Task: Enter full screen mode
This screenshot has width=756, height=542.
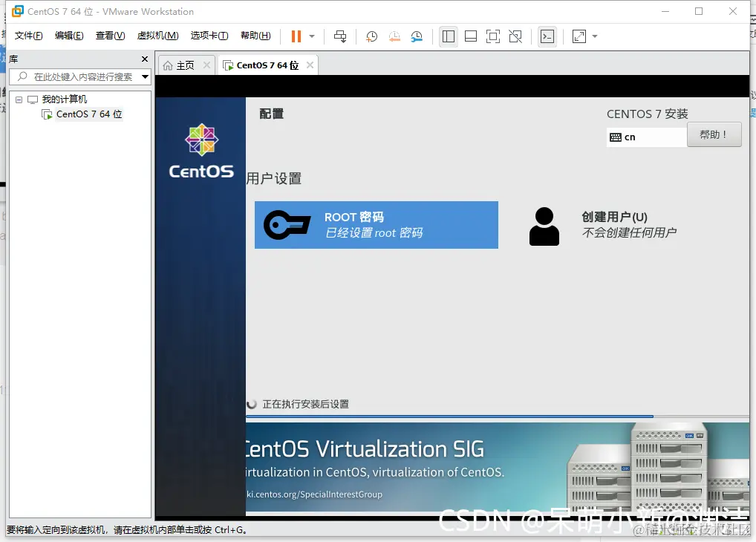Action: coord(493,36)
